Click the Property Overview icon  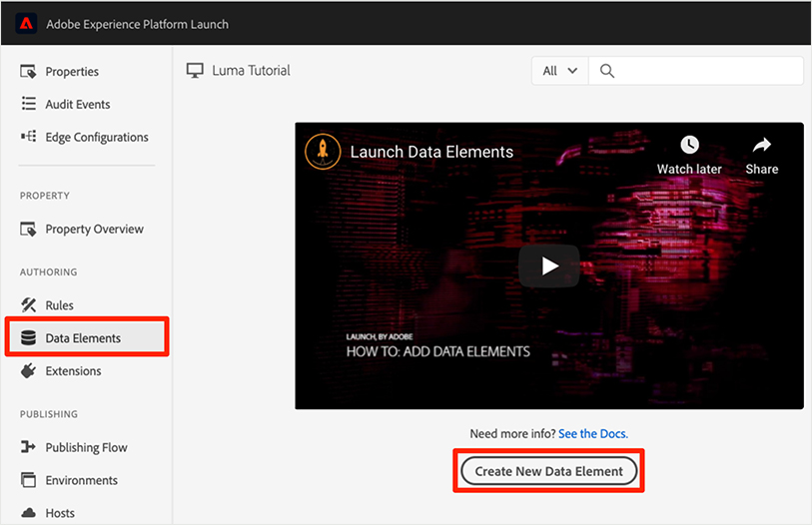(28, 229)
